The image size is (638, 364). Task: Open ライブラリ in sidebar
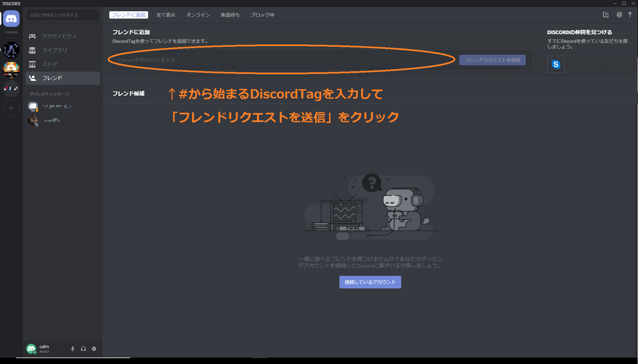pyautogui.click(x=63, y=50)
